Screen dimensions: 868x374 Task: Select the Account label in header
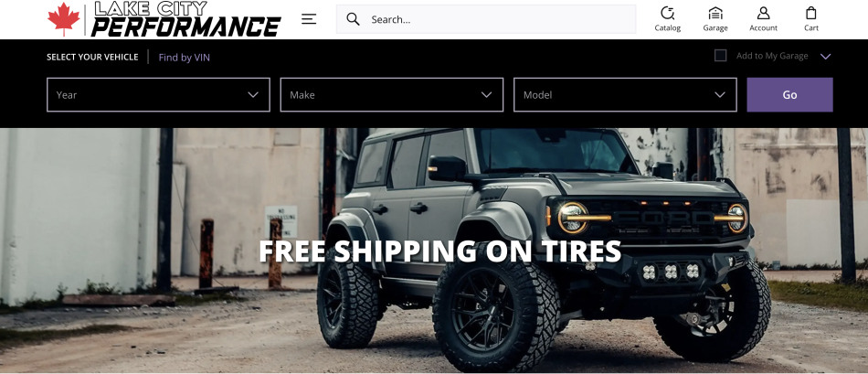pyautogui.click(x=763, y=27)
